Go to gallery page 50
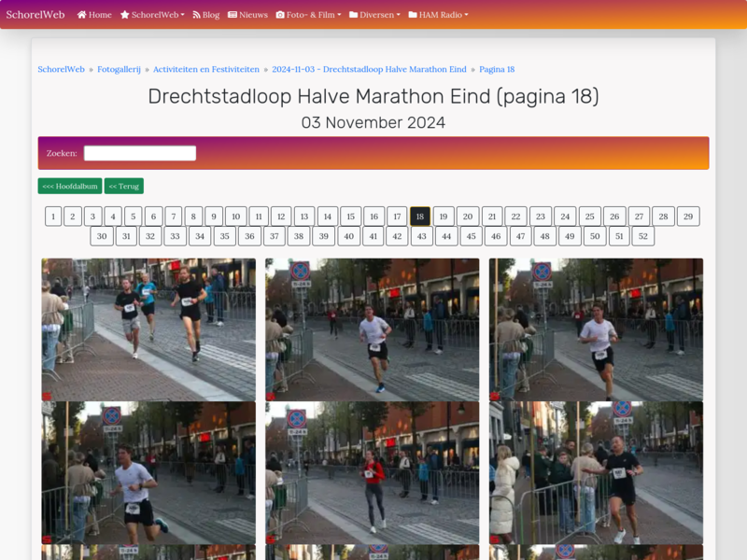The width and height of the screenshot is (747, 560). click(595, 236)
